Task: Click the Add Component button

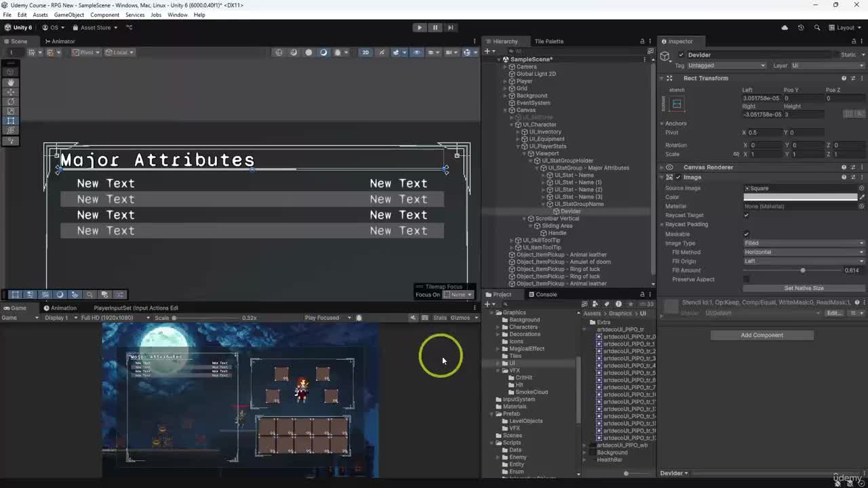Action: coord(762,335)
